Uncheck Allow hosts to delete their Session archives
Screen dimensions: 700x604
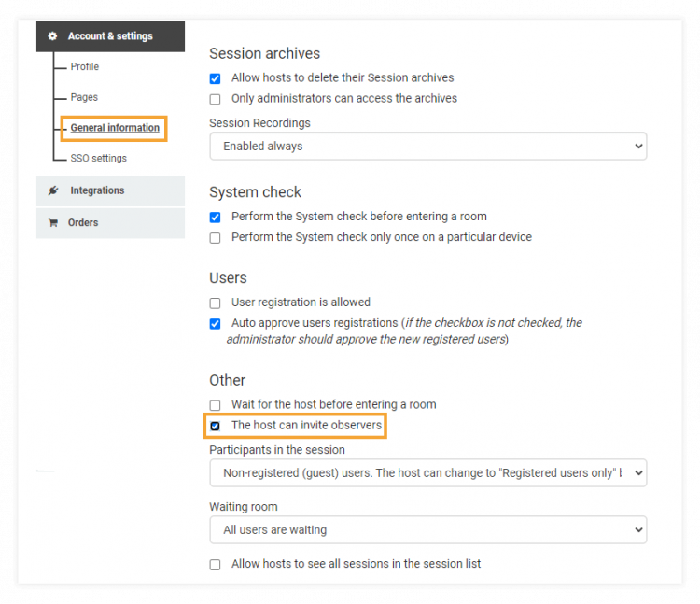[x=216, y=78]
